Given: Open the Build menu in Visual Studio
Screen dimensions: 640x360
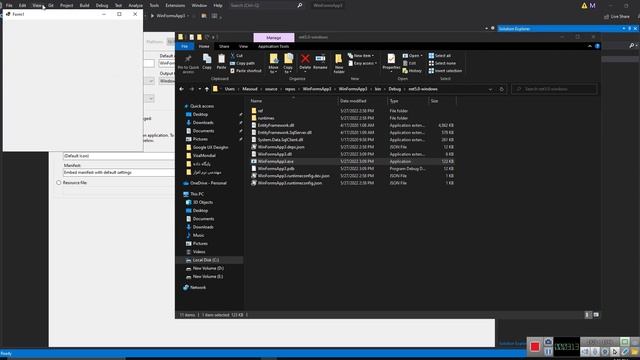Looking at the screenshot, I should (84, 5).
